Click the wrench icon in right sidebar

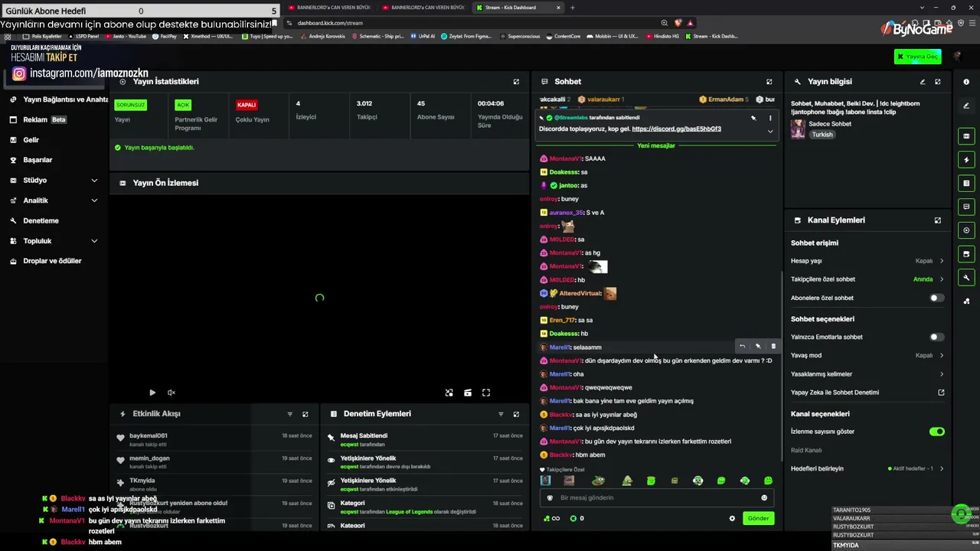pyautogui.click(x=966, y=277)
